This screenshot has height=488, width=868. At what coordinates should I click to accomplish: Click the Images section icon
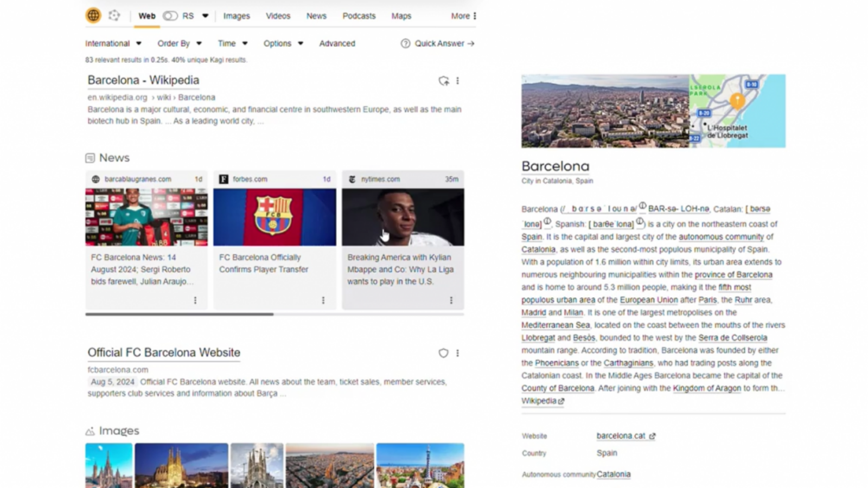click(90, 431)
